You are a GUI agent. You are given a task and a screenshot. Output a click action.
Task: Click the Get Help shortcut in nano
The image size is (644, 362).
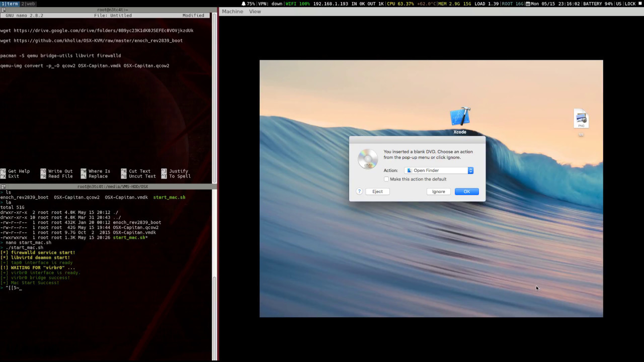[x=15, y=171]
